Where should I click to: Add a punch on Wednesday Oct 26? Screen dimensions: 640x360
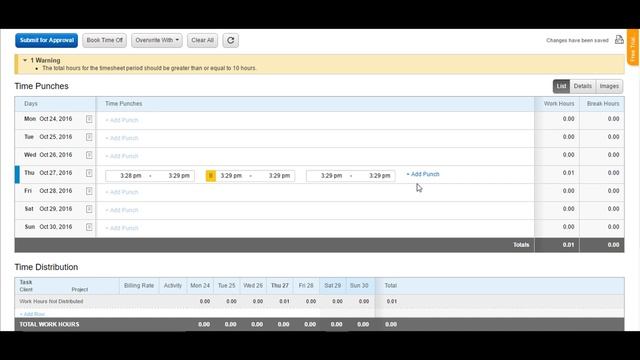[x=122, y=156]
